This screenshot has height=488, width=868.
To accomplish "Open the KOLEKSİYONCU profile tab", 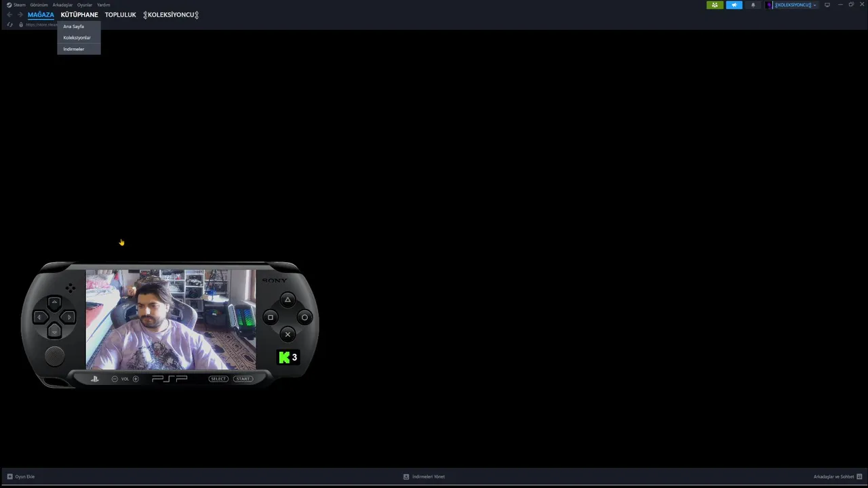I will tap(171, 15).
